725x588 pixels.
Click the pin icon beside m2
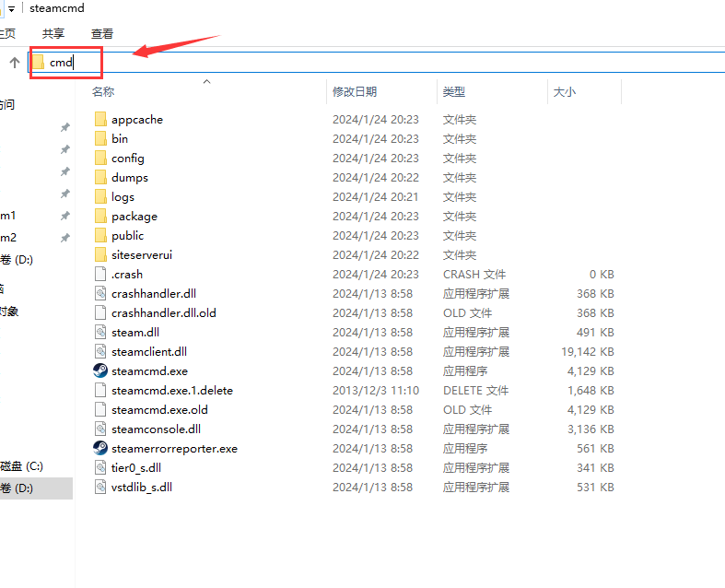65,238
